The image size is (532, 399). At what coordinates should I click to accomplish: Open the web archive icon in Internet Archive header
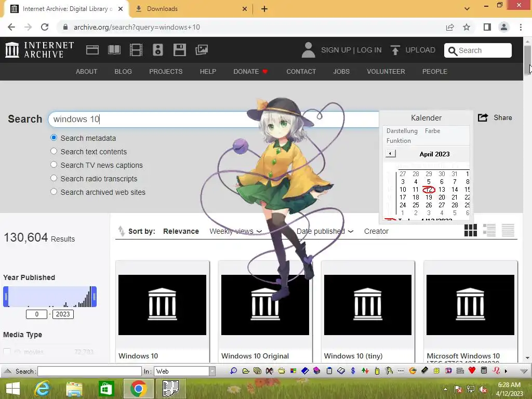92,50
